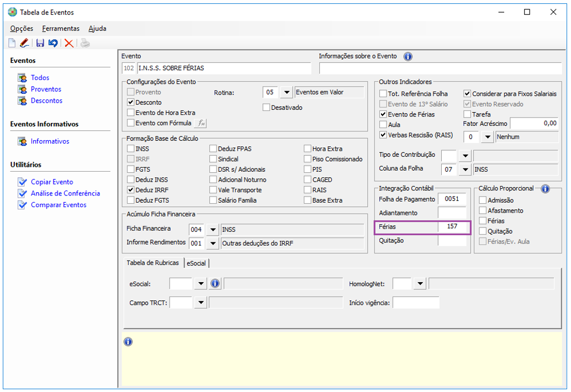Click the Início vigência date field
571x392 pixels.
(x=416, y=303)
